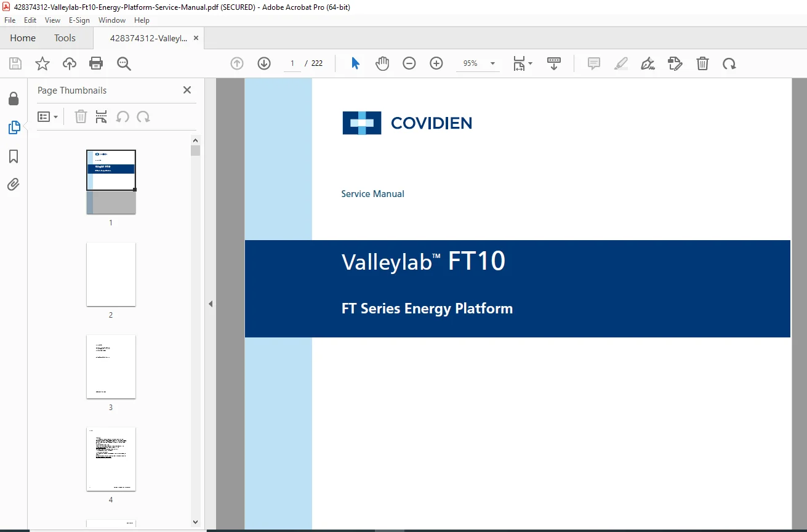
Task: Select page 2 thumbnail
Action: point(111,274)
